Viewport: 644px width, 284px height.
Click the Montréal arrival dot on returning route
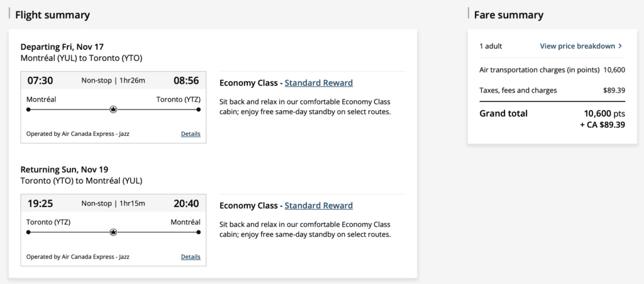199,232
